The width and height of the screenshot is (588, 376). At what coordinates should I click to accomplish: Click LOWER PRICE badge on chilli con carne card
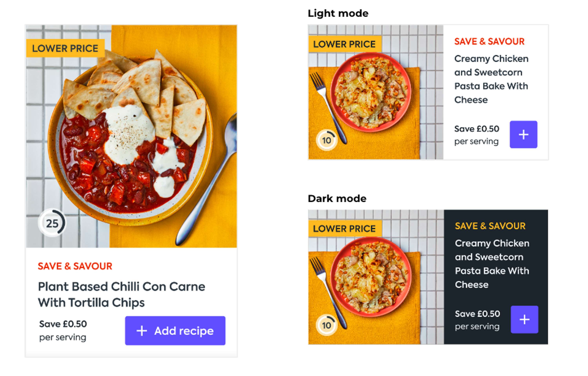coord(65,48)
